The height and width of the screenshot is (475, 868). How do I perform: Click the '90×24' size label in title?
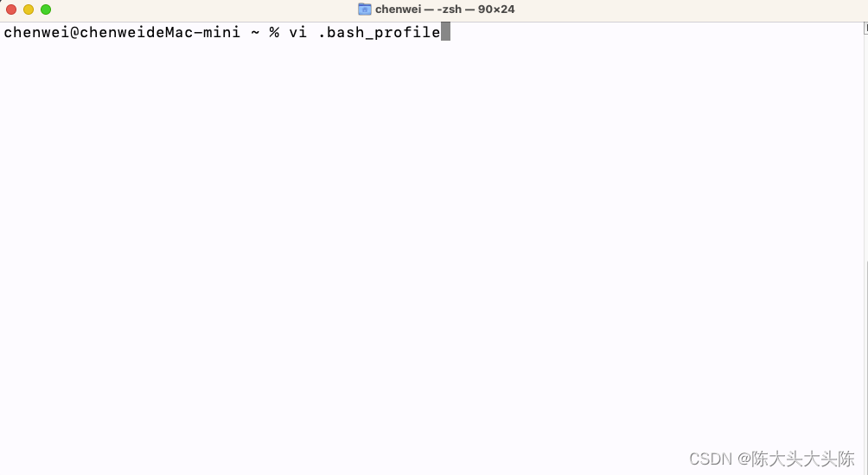(496, 10)
